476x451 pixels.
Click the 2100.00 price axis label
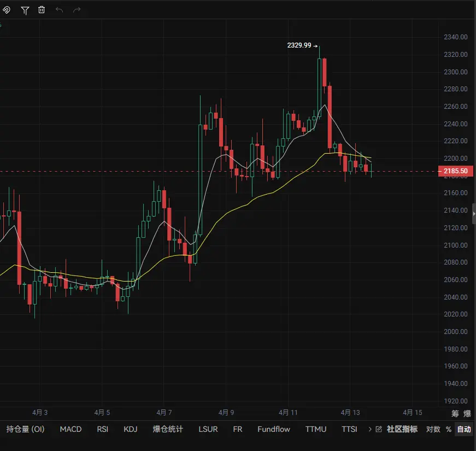point(455,245)
